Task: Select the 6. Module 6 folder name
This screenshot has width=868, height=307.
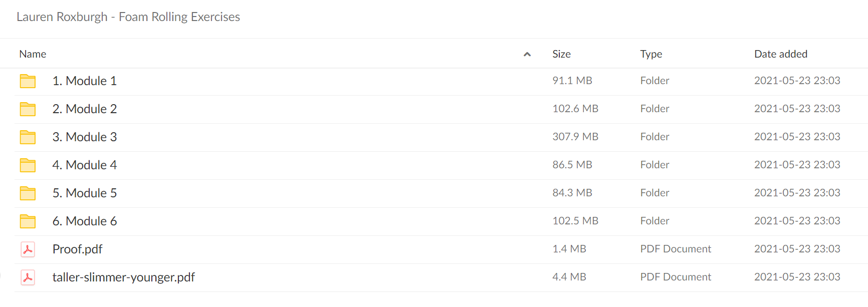Action: [x=85, y=221]
